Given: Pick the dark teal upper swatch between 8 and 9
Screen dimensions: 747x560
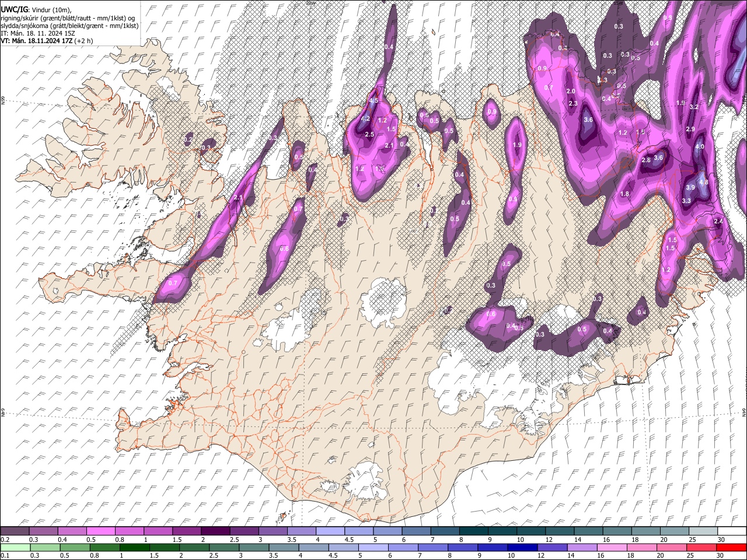Looking at the screenshot, I should pos(474,531).
